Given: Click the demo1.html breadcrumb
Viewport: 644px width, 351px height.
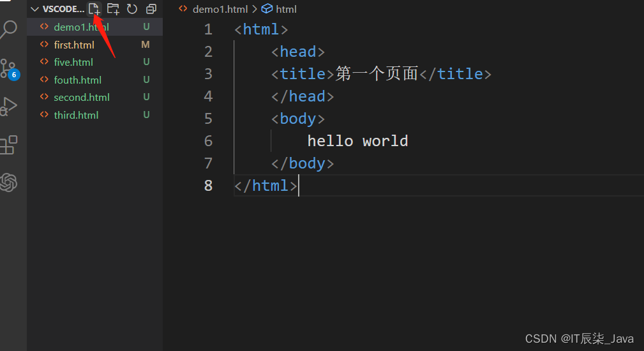Looking at the screenshot, I should click(x=220, y=9).
